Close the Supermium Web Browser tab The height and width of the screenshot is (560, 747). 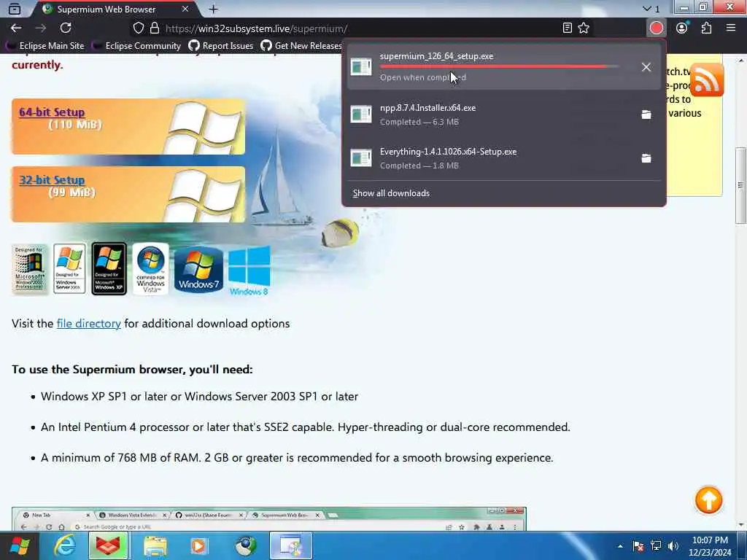[185, 9]
